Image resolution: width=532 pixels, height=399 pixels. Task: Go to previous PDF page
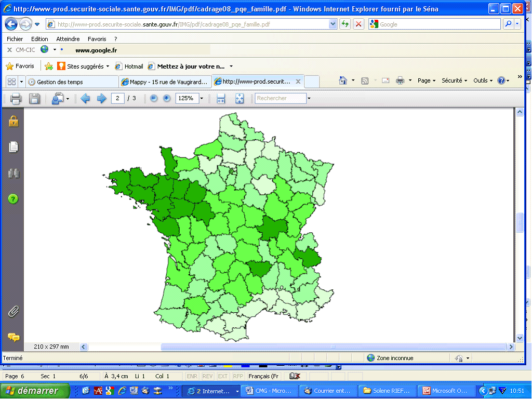coord(85,98)
